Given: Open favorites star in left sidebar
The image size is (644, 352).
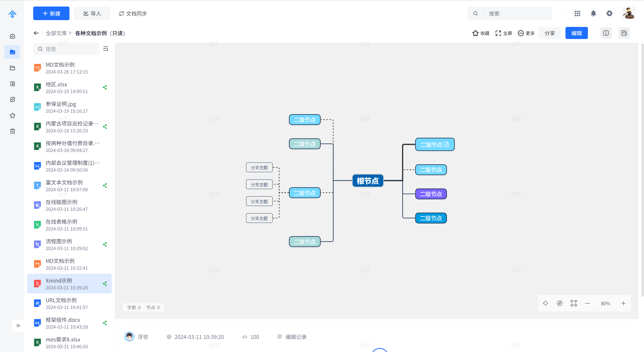Looking at the screenshot, I should coord(12,115).
